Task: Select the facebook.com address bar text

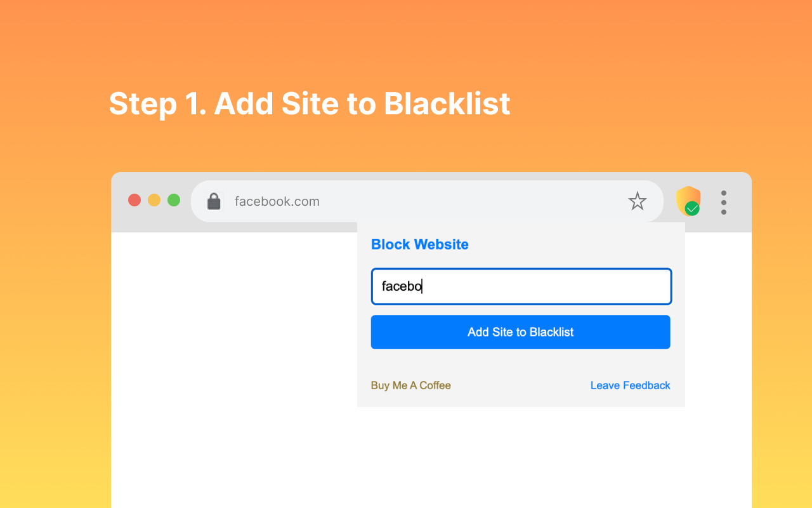Action: [x=277, y=201]
